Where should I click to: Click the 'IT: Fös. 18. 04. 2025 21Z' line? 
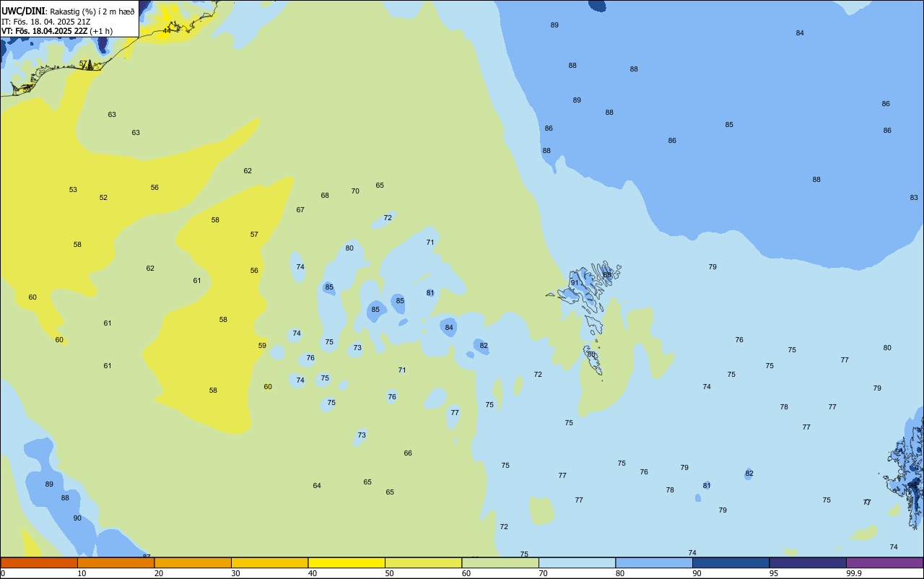pyautogui.click(x=45, y=22)
